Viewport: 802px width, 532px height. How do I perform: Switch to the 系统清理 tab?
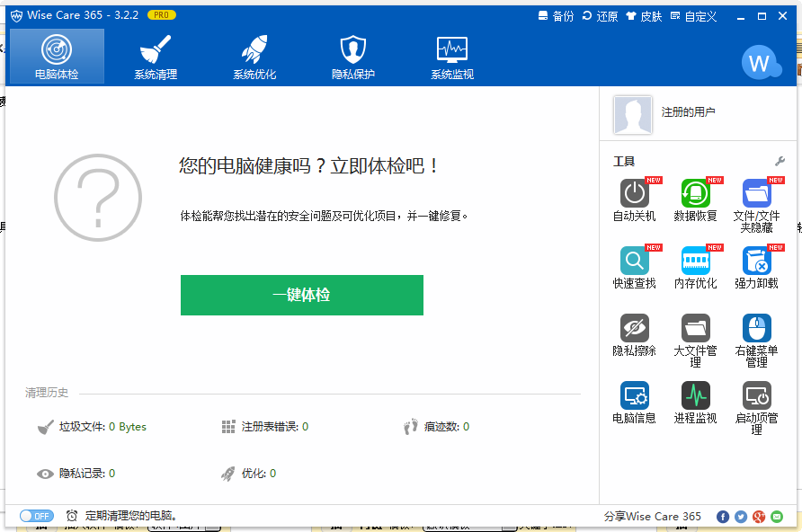[156, 56]
